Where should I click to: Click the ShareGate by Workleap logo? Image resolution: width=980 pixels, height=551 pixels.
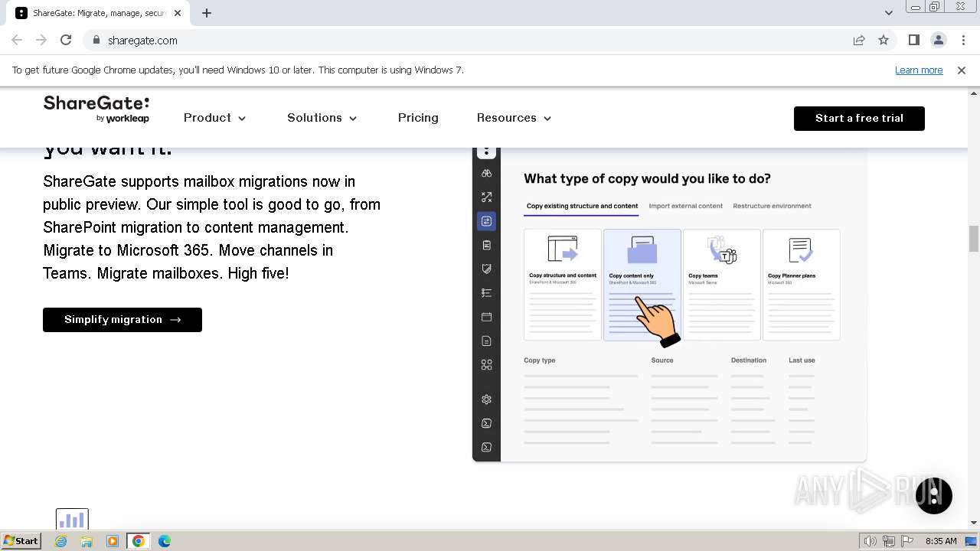coord(96,109)
